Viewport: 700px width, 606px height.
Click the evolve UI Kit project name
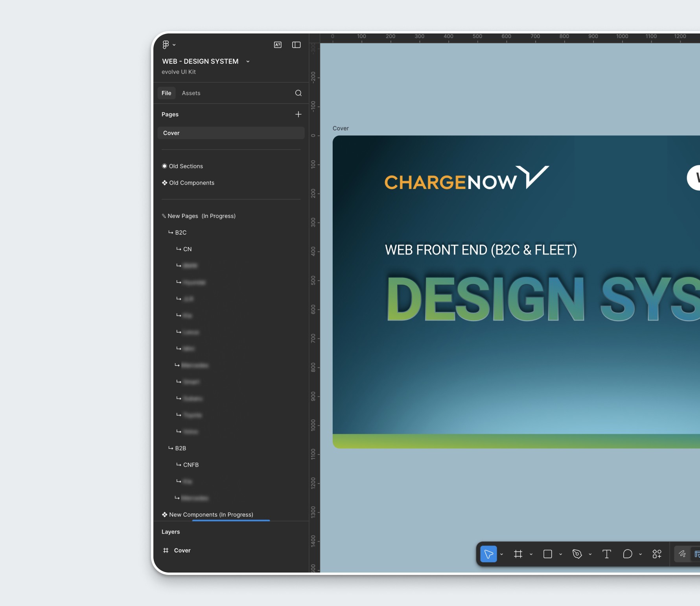[179, 72]
